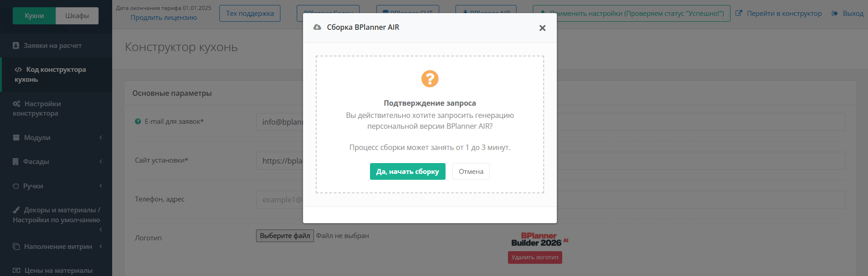
Task: Open Настройки конструктора menu item
Action: (56, 108)
